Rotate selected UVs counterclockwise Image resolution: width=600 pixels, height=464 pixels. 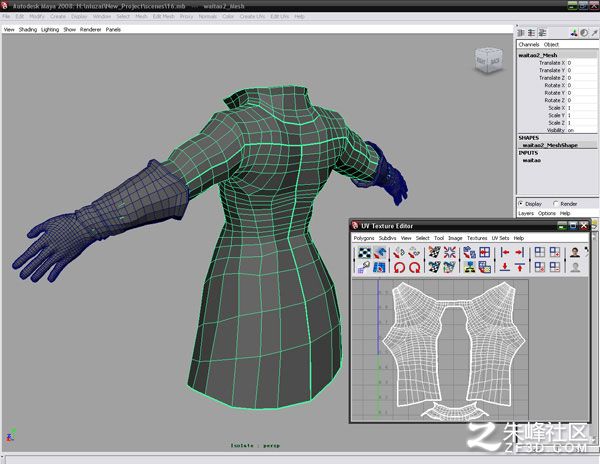coord(399,267)
